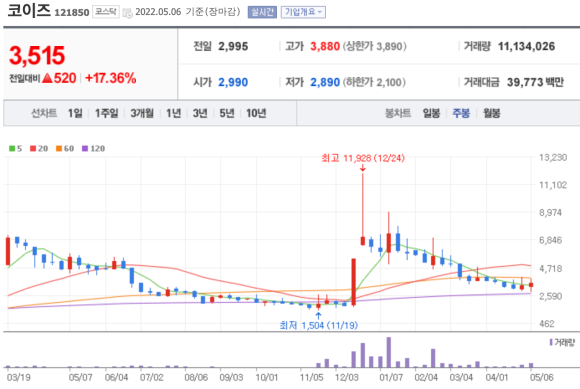Click the red up triangle beside 520
The width and height of the screenshot is (580, 389).
point(47,78)
